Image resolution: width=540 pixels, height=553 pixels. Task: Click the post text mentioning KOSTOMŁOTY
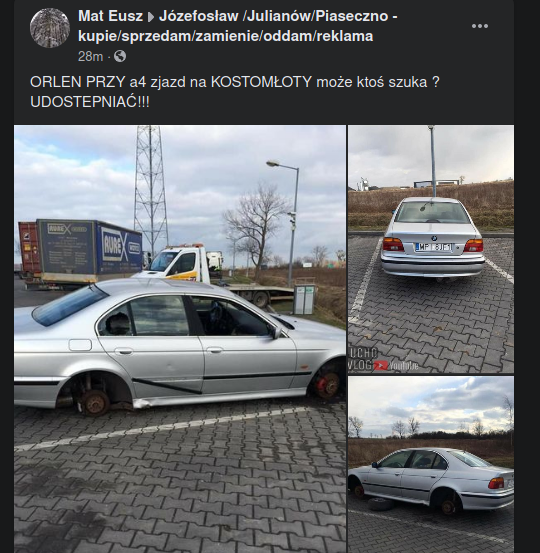(x=235, y=82)
